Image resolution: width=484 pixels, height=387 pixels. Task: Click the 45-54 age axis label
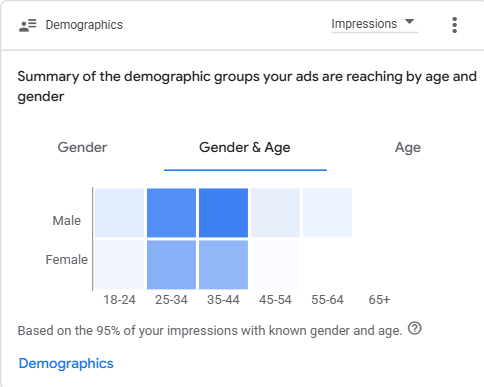[x=275, y=300]
